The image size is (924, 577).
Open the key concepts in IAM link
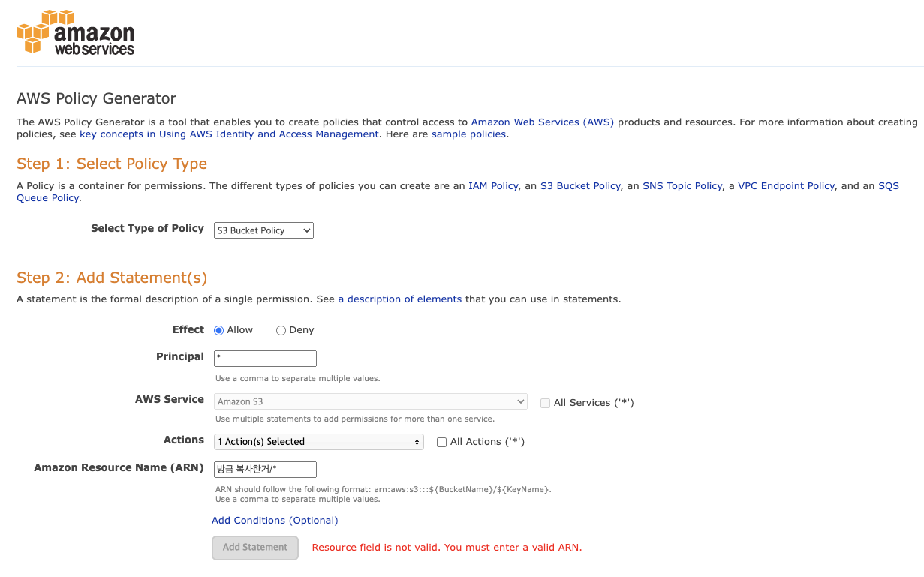pos(229,134)
